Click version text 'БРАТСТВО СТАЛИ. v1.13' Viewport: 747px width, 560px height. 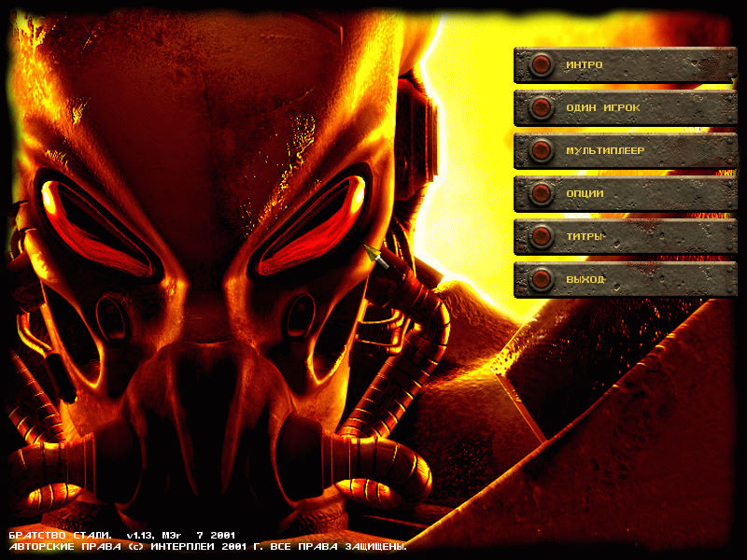(81, 535)
